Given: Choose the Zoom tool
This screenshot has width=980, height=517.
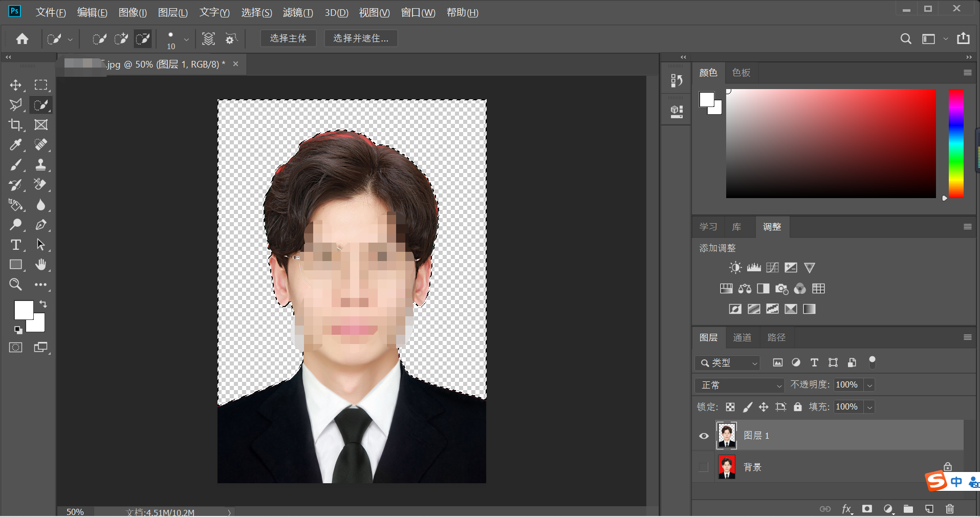Looking at the screenshot, I should (16, 285).
